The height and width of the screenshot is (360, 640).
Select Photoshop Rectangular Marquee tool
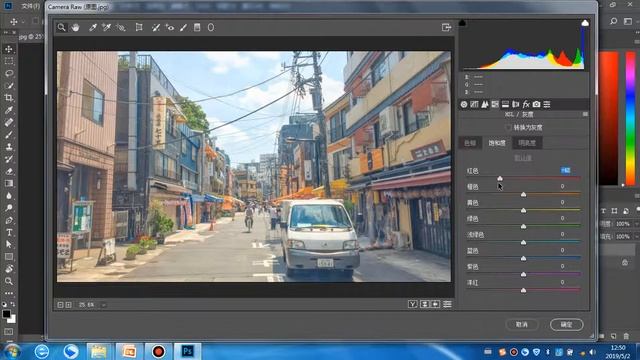[x=9, y=61]
